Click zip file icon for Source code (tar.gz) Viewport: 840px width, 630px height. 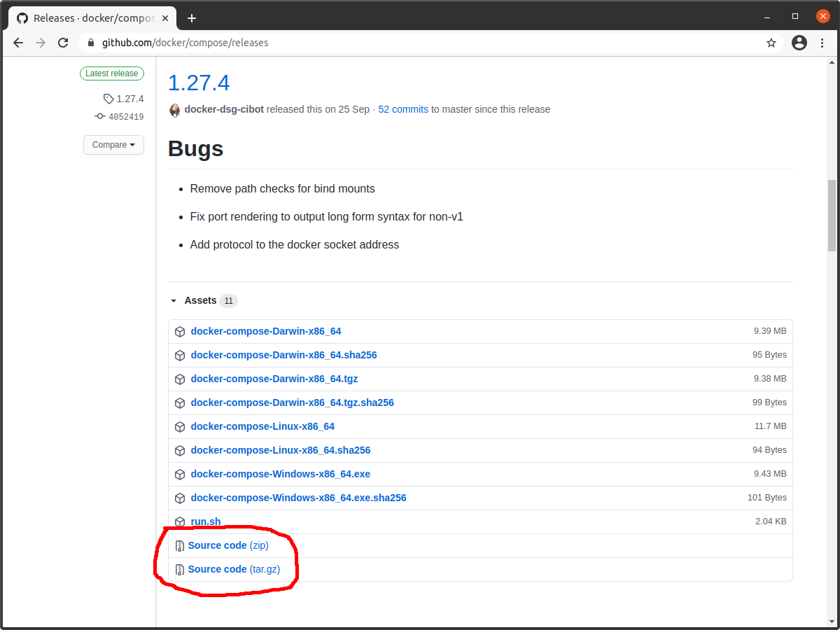[x=180, y=570]
